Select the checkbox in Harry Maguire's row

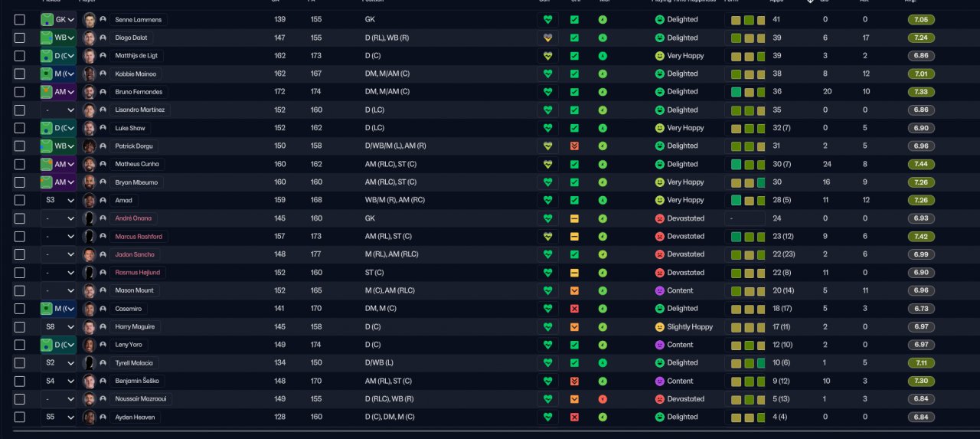point(20,326)
